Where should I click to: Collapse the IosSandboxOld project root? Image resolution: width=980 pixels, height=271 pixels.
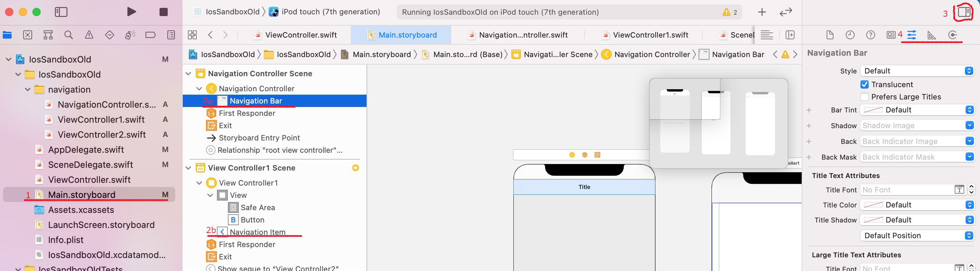click(x=9, y=59)
